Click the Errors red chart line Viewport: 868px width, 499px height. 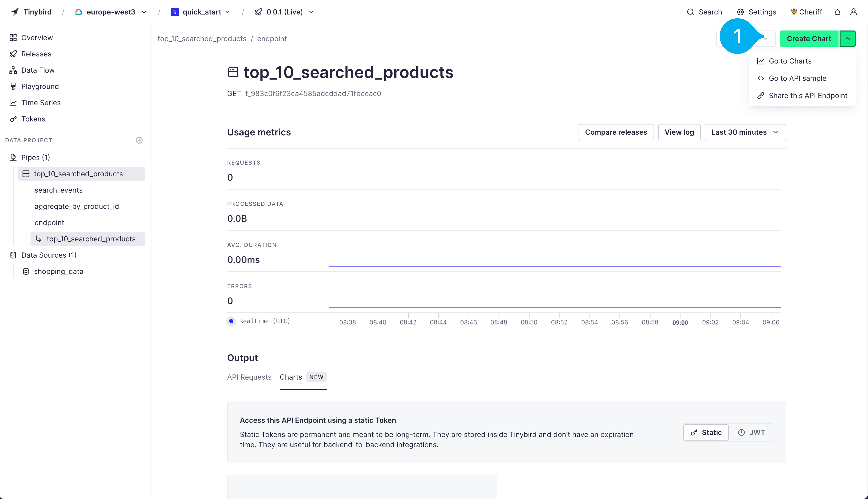[554, 307]
